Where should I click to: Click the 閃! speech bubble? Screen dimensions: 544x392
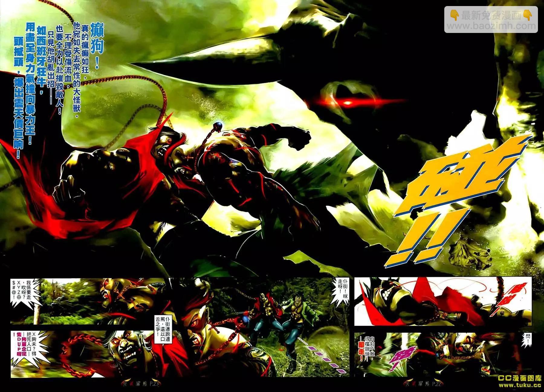pyautogui.click(x=527, y=340)
